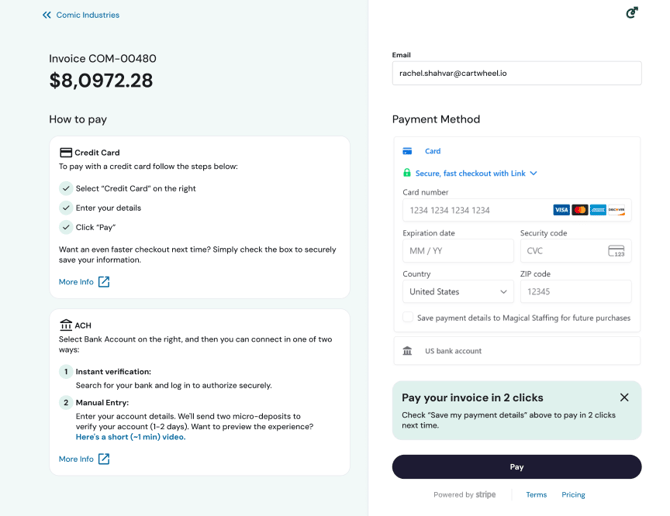Click the bank building icon for US bank account
670x516 pixels.
tap(407, 351)
